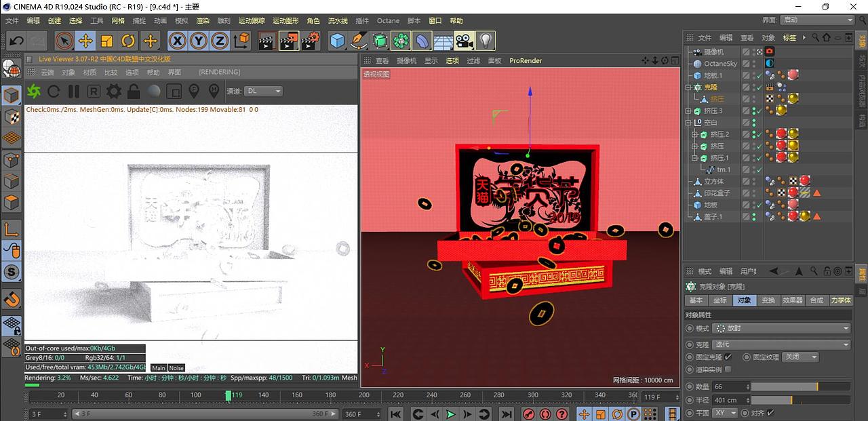Viewport: 868px width, 421px height.
Task: Select the 印花盒子 object in hierarchy
Action: (716, 193)
